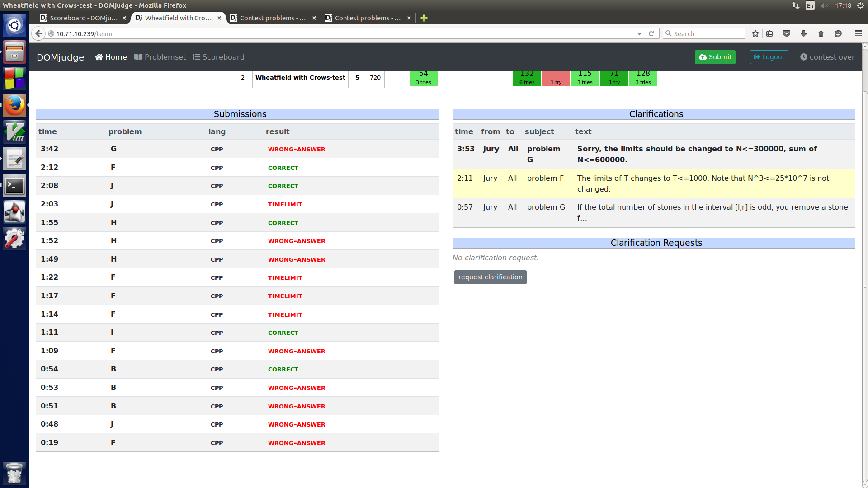Open the bookmarks list icon
Image resolution: width=868 pixels, height=488 pixels.
pyautogui.click(x=769, y=33)
